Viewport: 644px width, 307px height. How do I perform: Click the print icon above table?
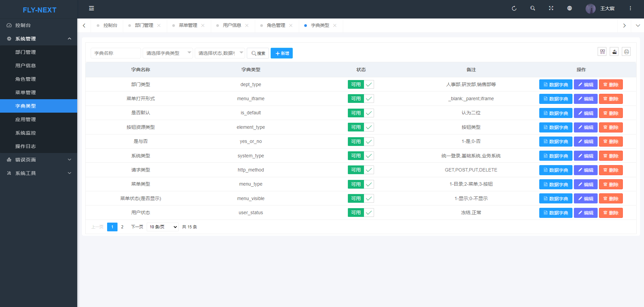click(x=626, y=52)
